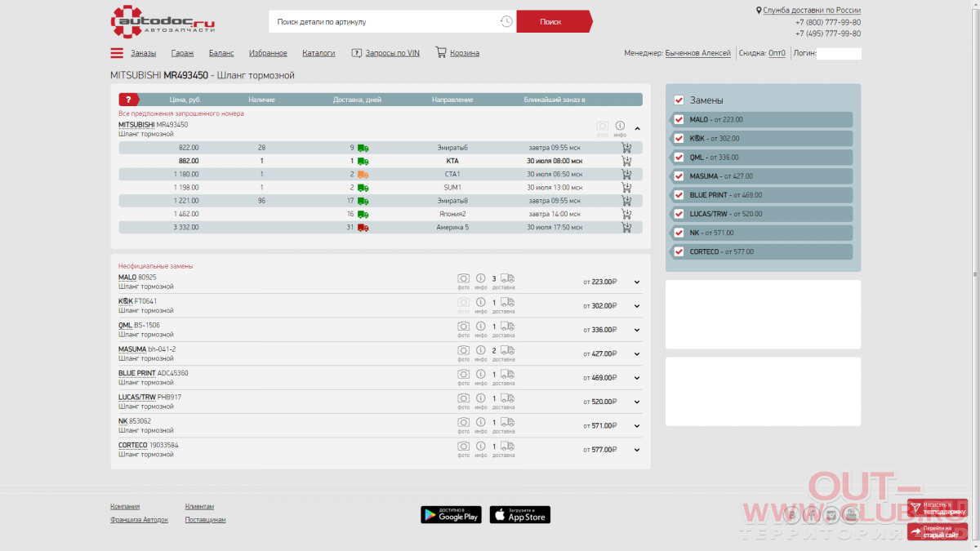Viewport: 980px width, 551px height.
Task: Add the 3 332.00 Америка 5 offer to cart
Action: pyautogui.click(x=626, y=227)
